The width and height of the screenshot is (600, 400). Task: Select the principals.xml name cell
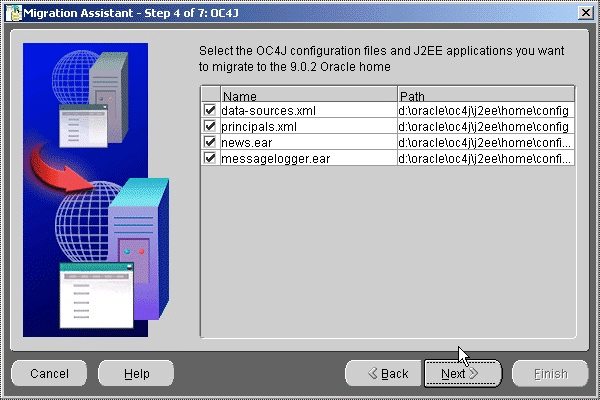point(309,126)
